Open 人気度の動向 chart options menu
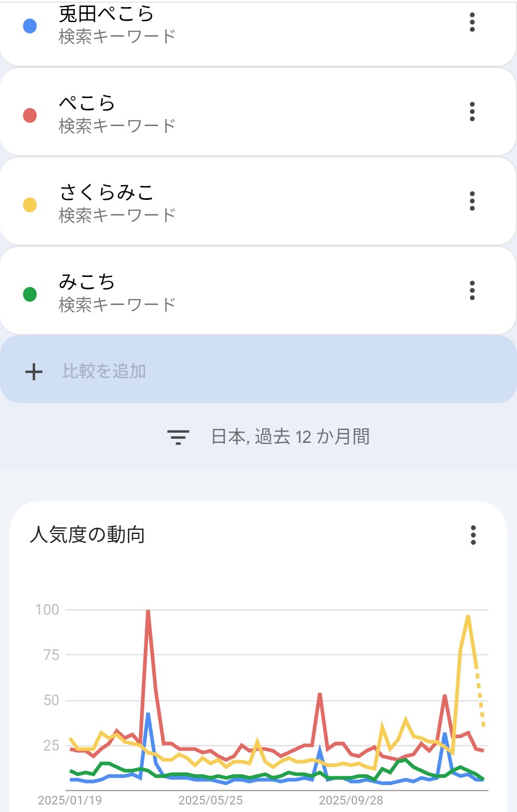 click(473, 535)
